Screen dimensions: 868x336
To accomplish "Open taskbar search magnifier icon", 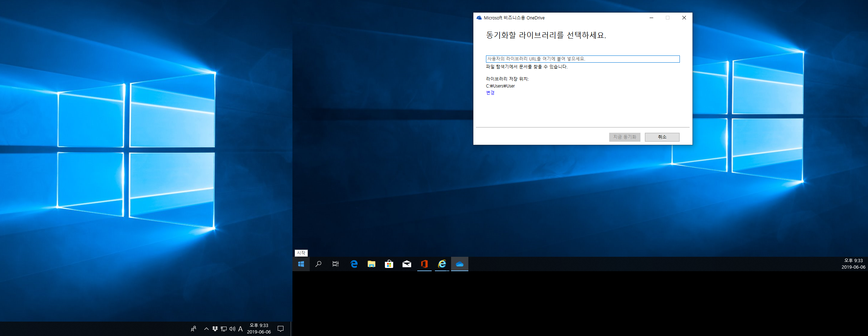I will 318,264.
